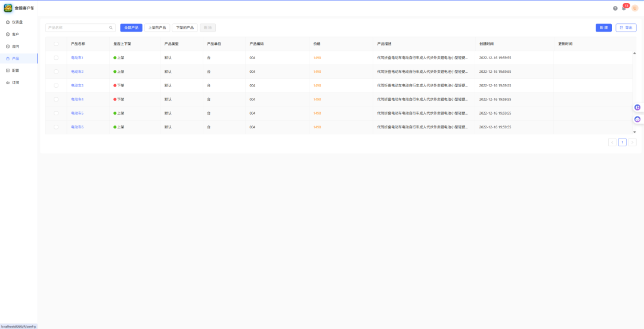Click the greyed-out 删除 delete button

coord(208,28)
